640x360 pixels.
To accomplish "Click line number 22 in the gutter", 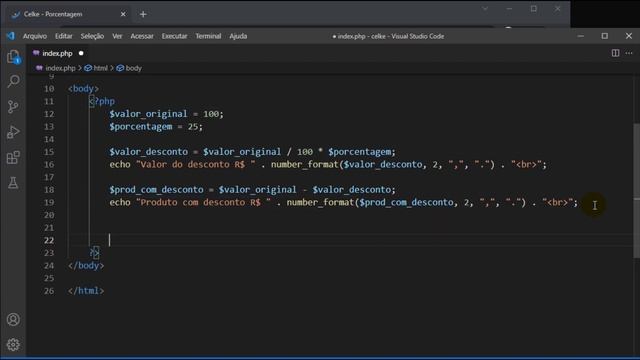I will (x=49, y=240).
